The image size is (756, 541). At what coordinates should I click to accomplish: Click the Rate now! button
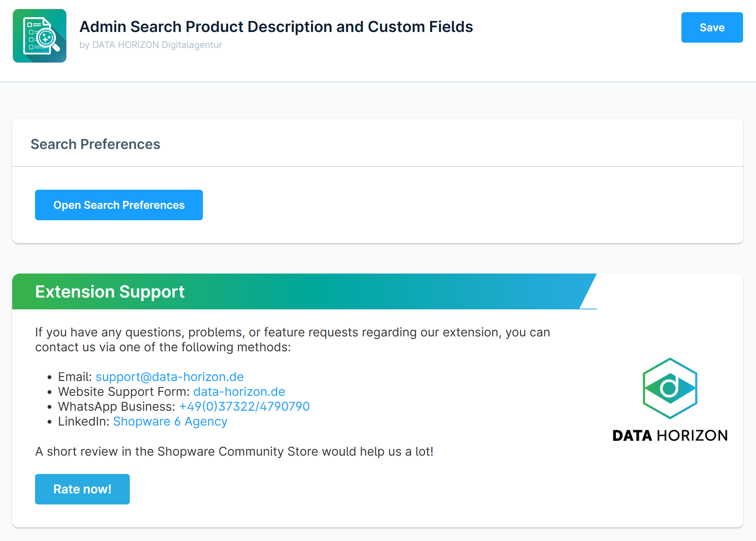[82, 489]
